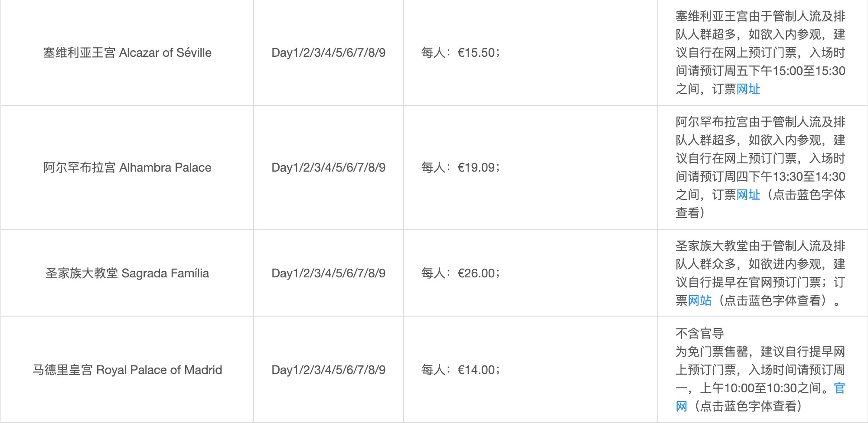Click the Day1/2/3… schedule in Madrid palace row
The width and height of the screenshot is (868, 423).
[328, 370]
